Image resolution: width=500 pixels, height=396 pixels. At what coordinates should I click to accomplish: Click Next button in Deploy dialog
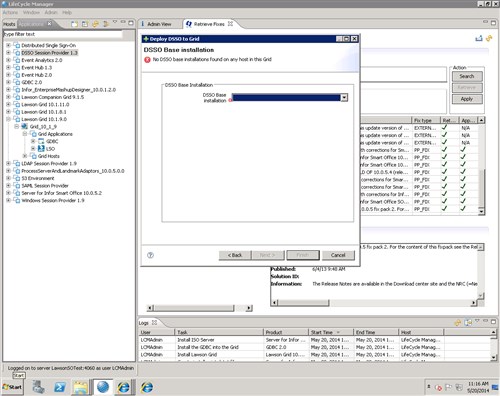(268, 255)
